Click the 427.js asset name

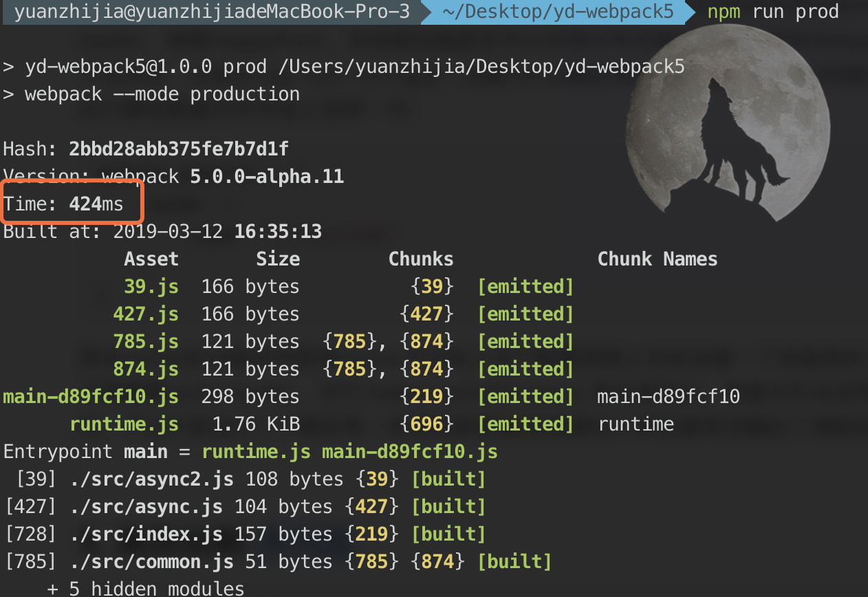[146, 314]
